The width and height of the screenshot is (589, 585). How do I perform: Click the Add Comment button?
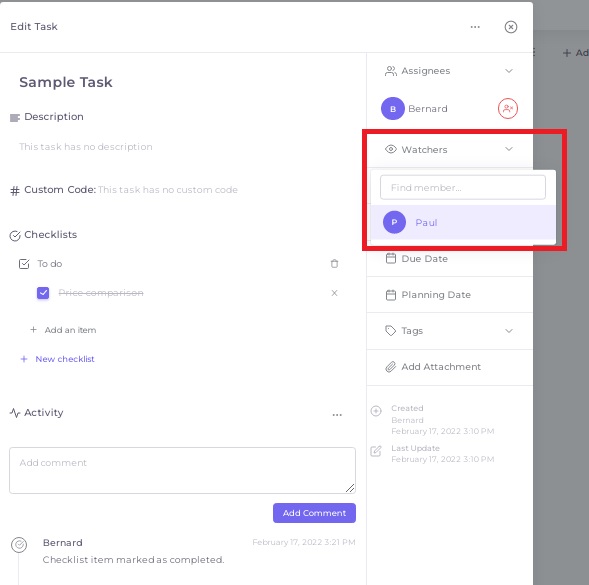coord(314,513)
